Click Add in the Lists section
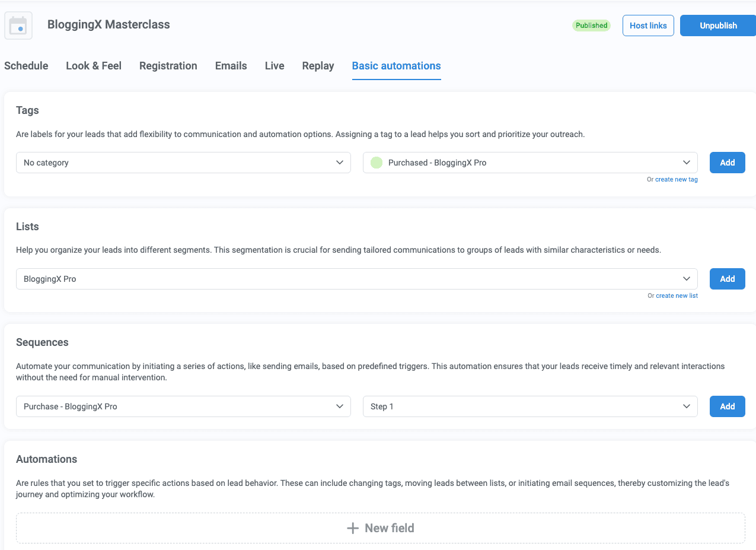This screenshot has width=756, height=550. [x=728, y=279]
